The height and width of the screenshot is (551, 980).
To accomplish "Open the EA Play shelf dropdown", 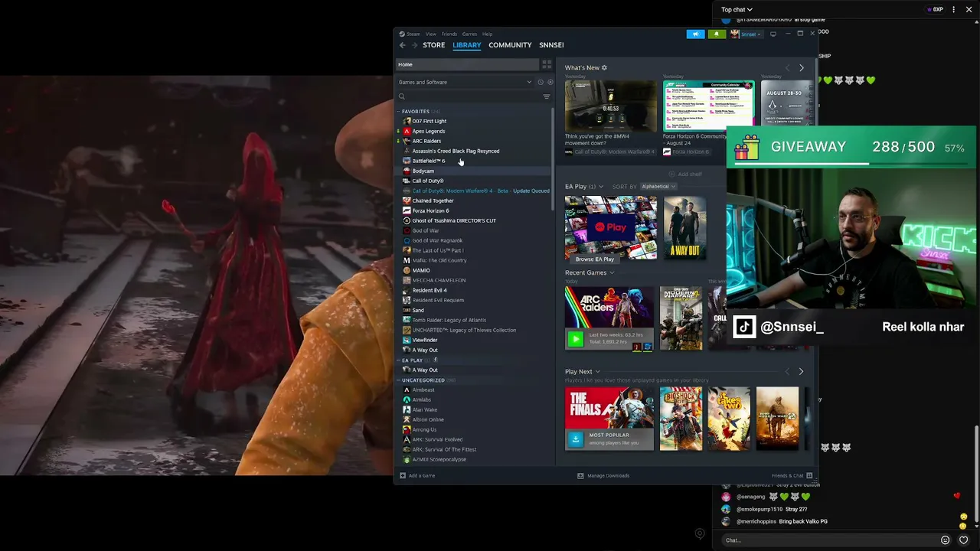I will 601,187.
